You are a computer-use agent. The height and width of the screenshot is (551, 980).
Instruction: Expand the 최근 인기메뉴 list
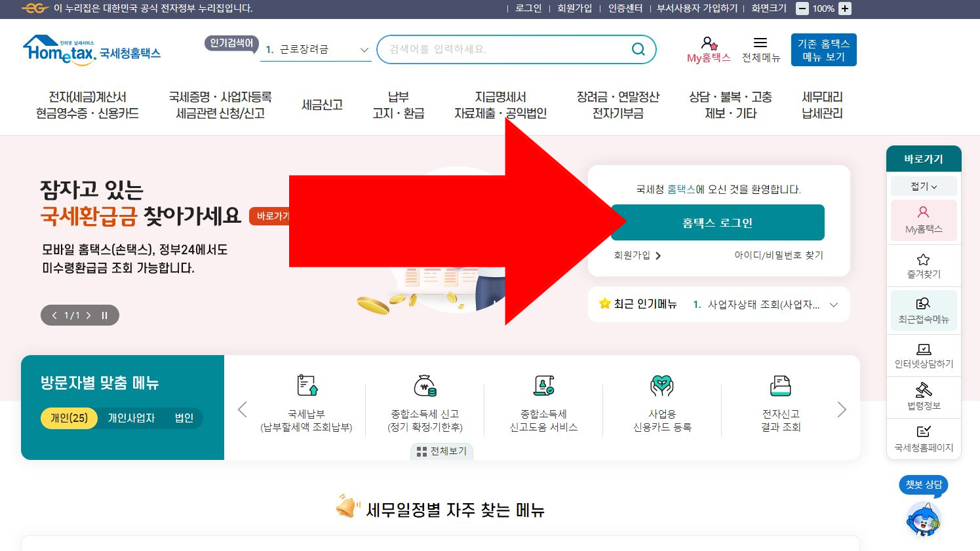(x=834, y=304)
